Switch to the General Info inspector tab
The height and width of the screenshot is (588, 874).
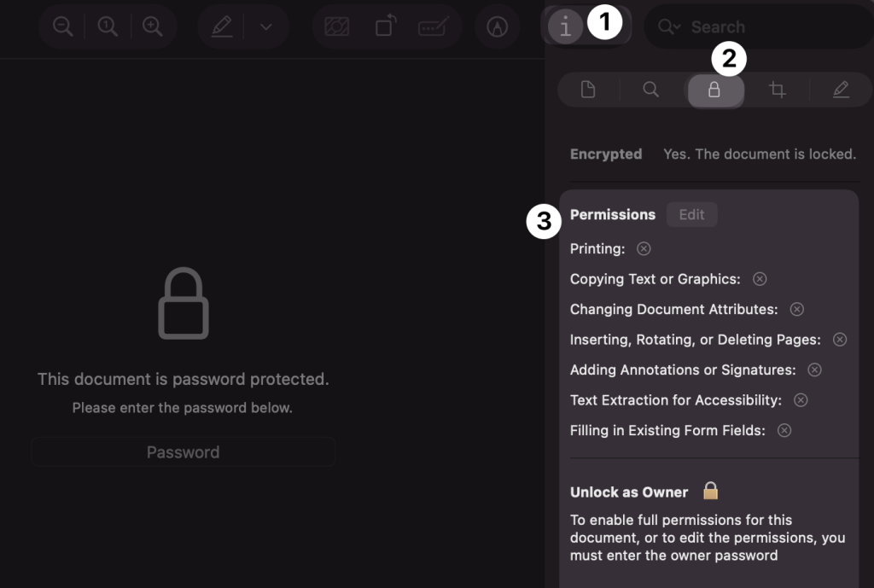587,89
